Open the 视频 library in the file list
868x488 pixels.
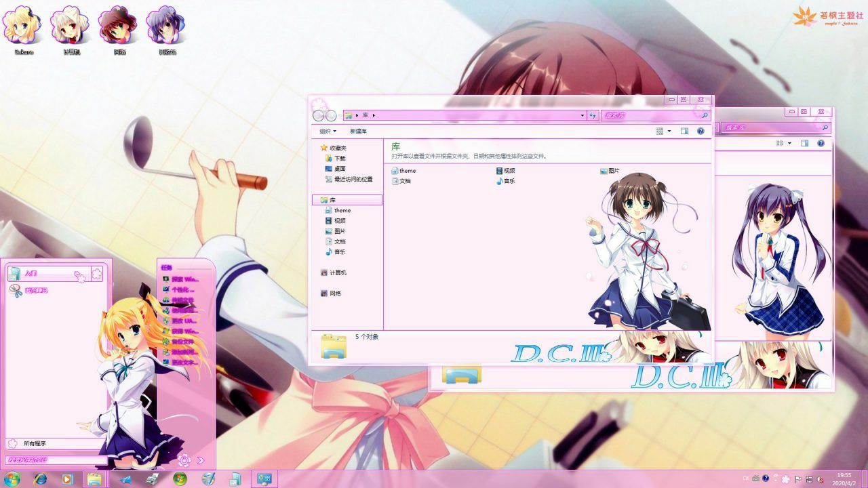click(x=505, y=171)
